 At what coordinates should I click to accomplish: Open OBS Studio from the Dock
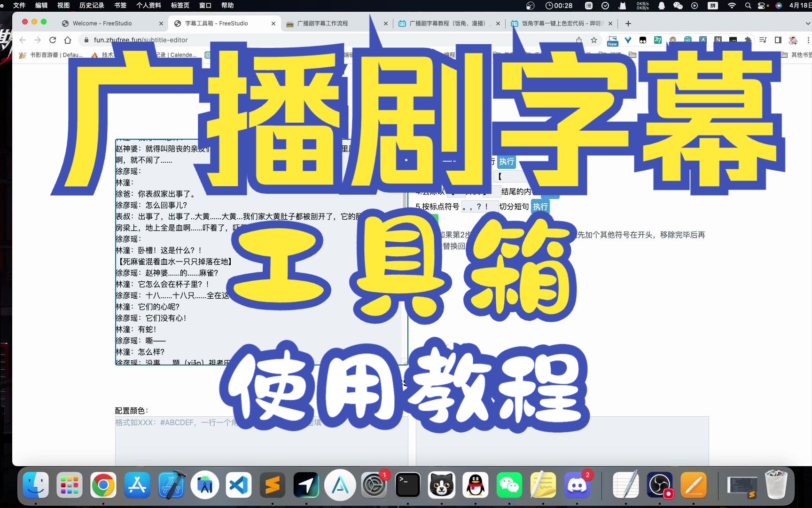click(660, 485)
